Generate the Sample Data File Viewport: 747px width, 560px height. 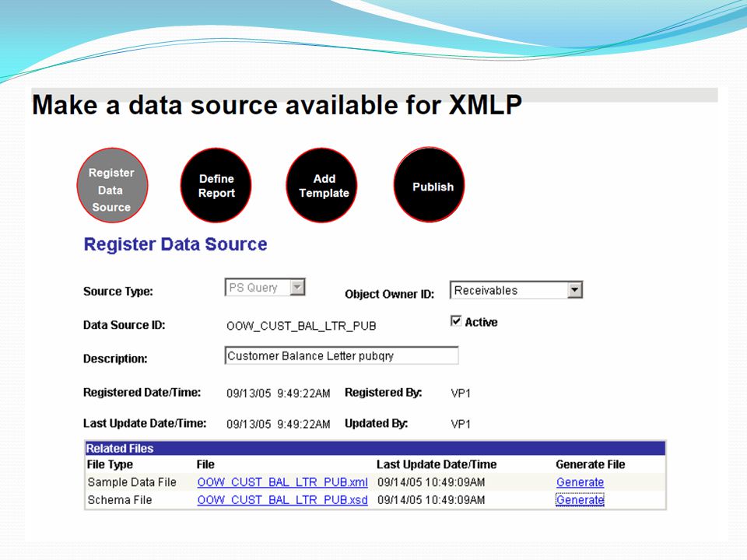coord(580,482)
